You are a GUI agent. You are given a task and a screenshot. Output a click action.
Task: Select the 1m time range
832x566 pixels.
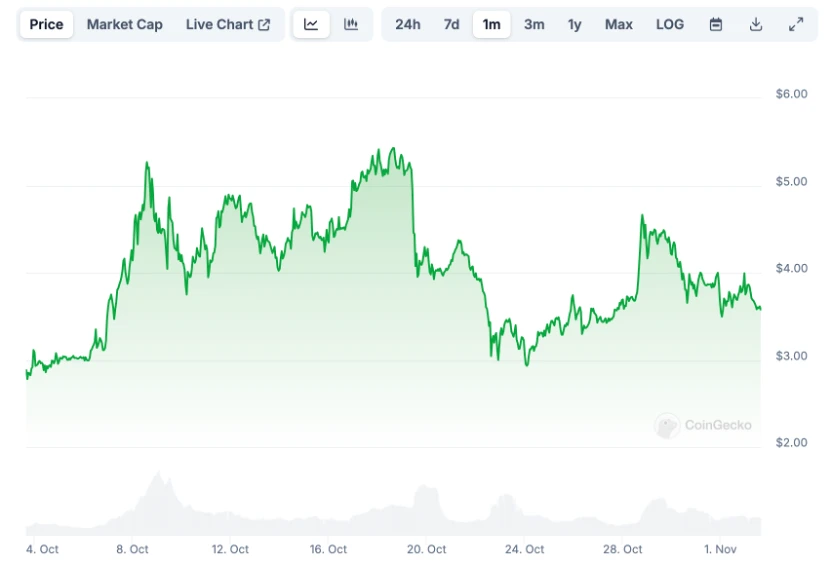coord(491,24)
